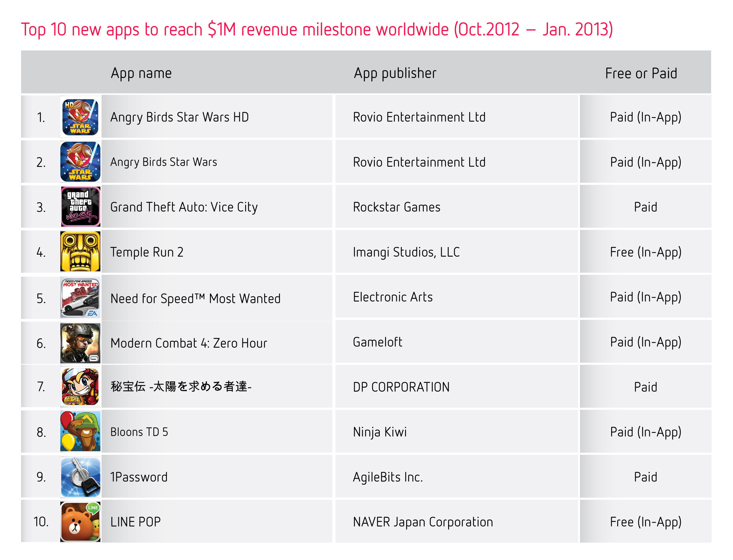Click the Japanese DP Corporation app icon

[80, 387]
